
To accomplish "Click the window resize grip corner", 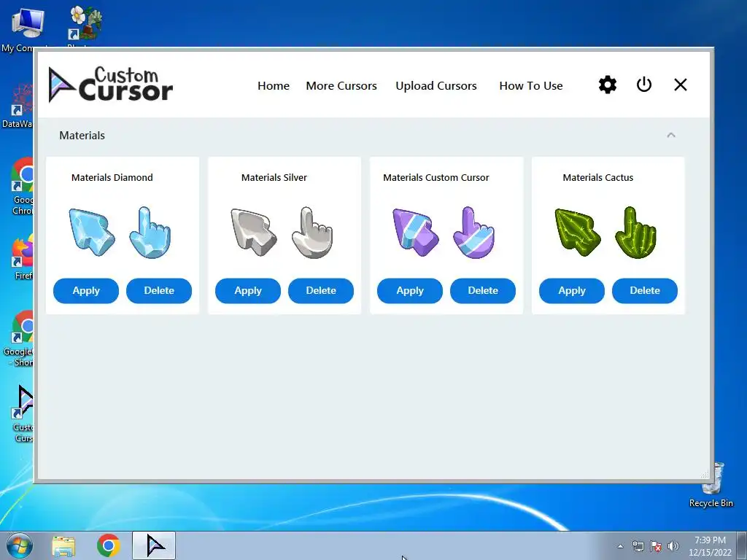I will tap(705, 475).
